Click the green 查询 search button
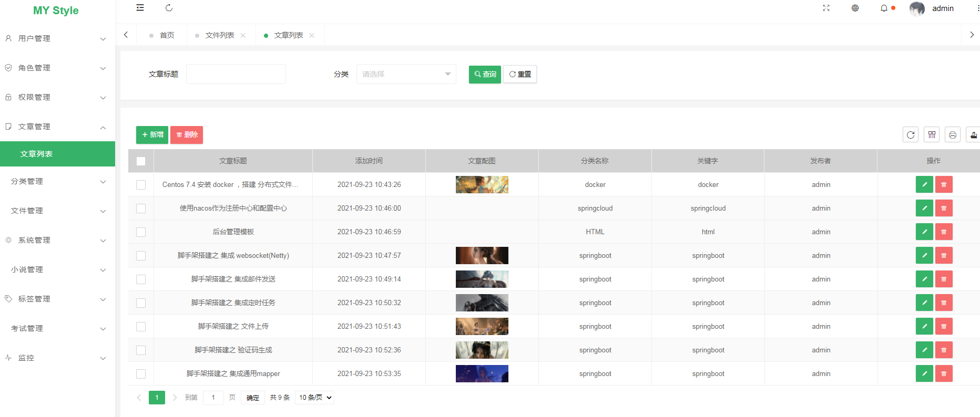 pyautogui.click(x=485, y=74)
